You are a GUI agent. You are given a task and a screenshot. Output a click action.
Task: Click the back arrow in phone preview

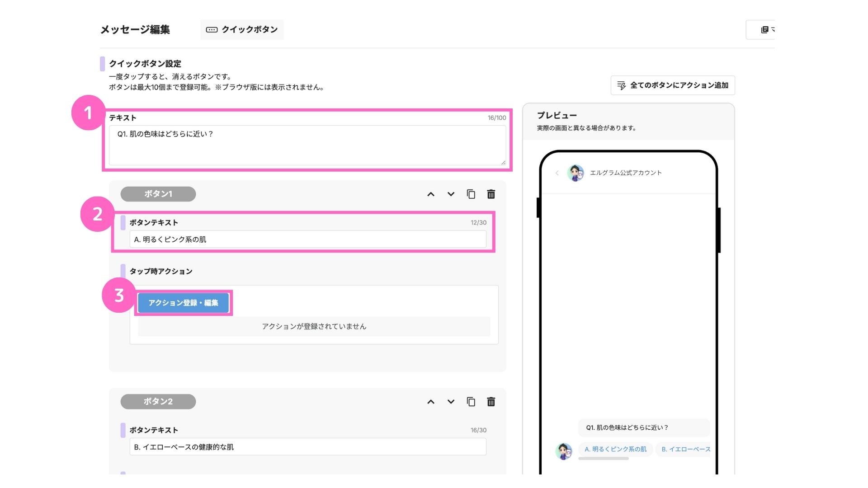557,173
